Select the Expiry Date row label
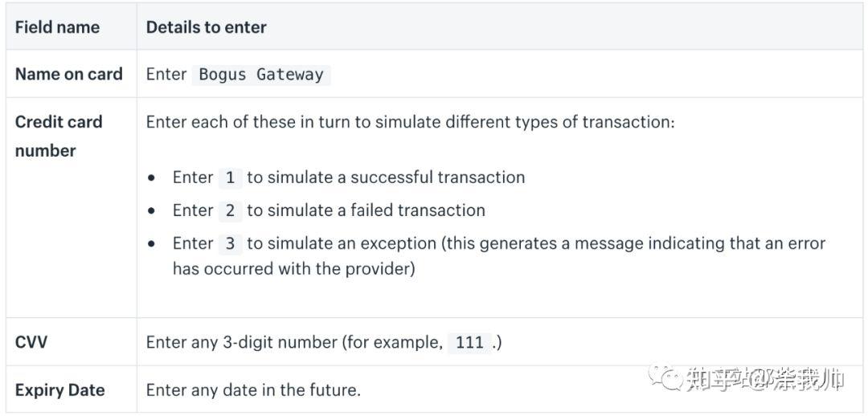Viewport: 868px width, 416px height. click(x=59, y=390)
